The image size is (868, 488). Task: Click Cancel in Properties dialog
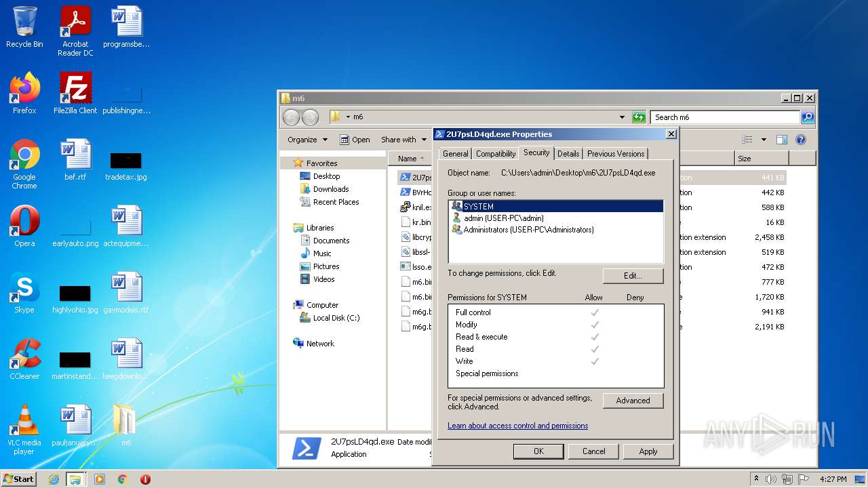point(593,451)
